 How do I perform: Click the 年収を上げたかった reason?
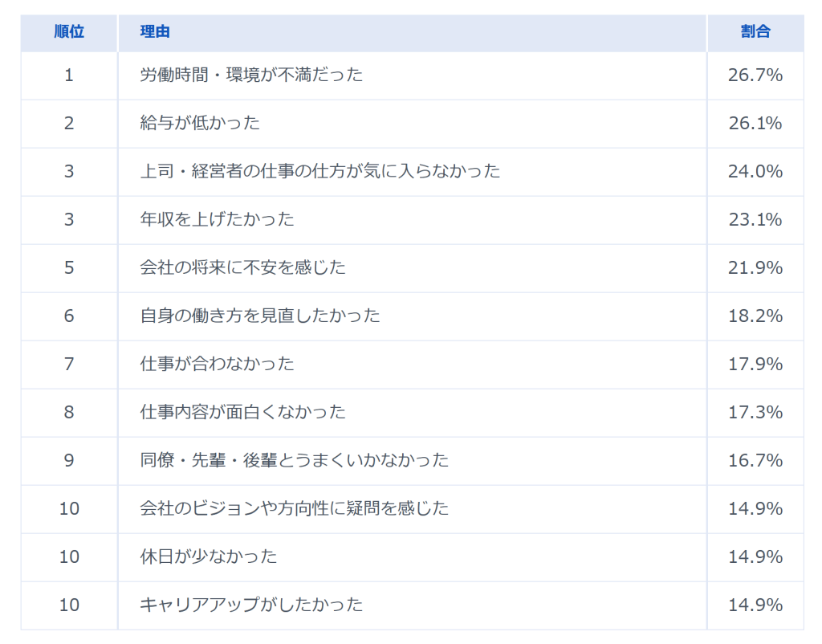pos(217,220)
